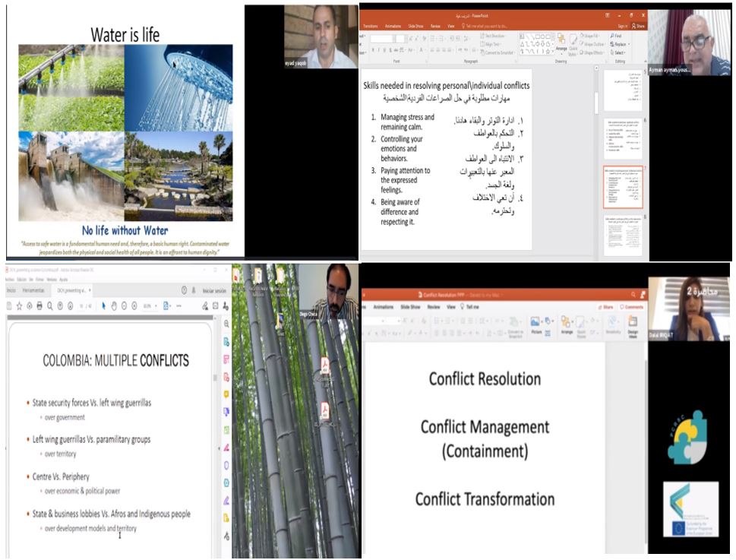Open Slide Show tab in Arabic skills PowerPoint

pos(415,27)
